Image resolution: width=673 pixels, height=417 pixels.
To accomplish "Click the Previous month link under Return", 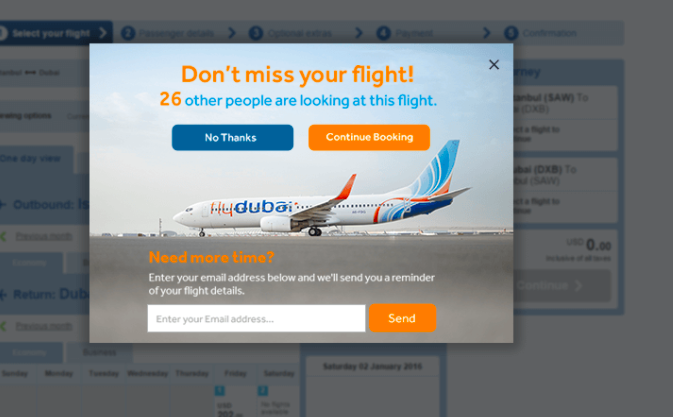I will tap(44, 326).
